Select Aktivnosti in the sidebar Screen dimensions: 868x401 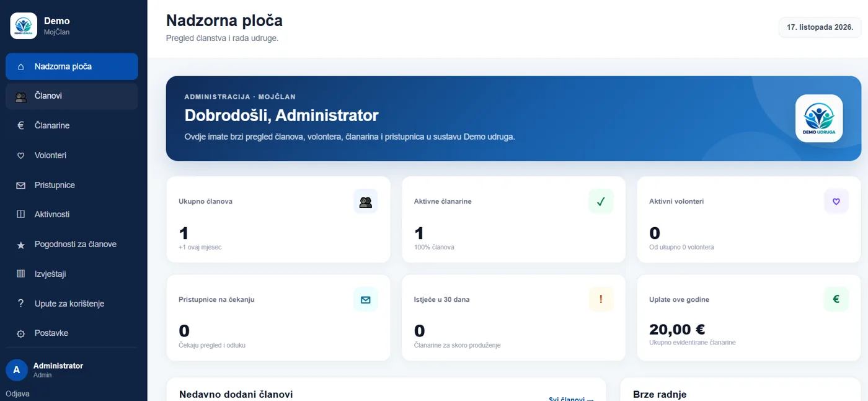(x=72, y=214)
